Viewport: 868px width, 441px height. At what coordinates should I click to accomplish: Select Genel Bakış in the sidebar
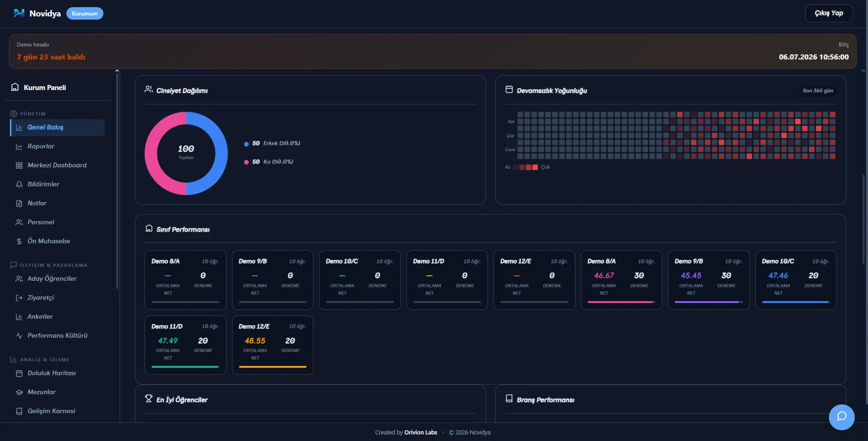coord(57,128)
